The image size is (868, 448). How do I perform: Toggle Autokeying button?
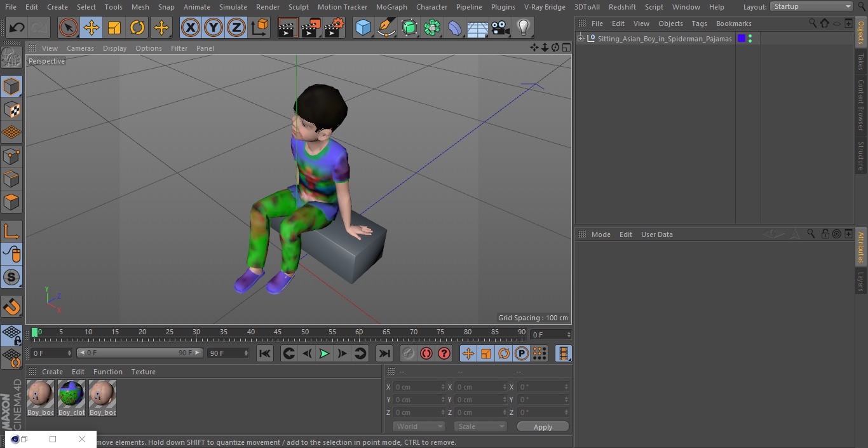[x=426, y=353]
